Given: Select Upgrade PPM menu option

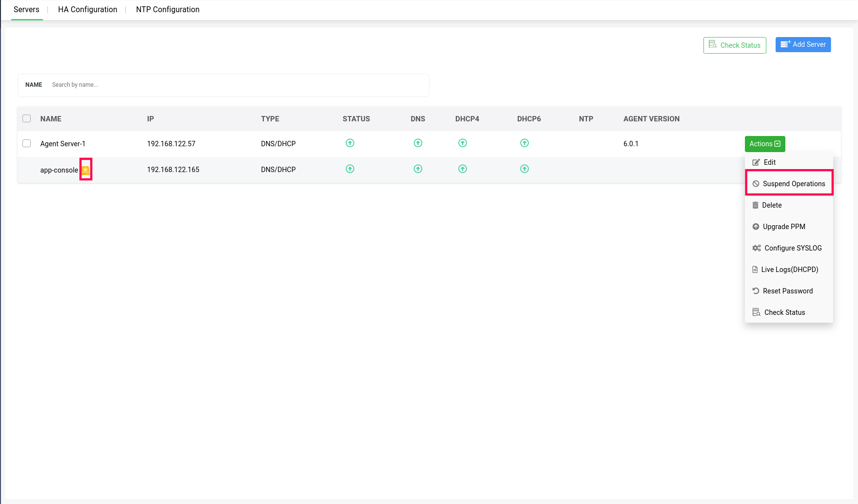Looking at the screenshot, I should (x=783, y=227).
